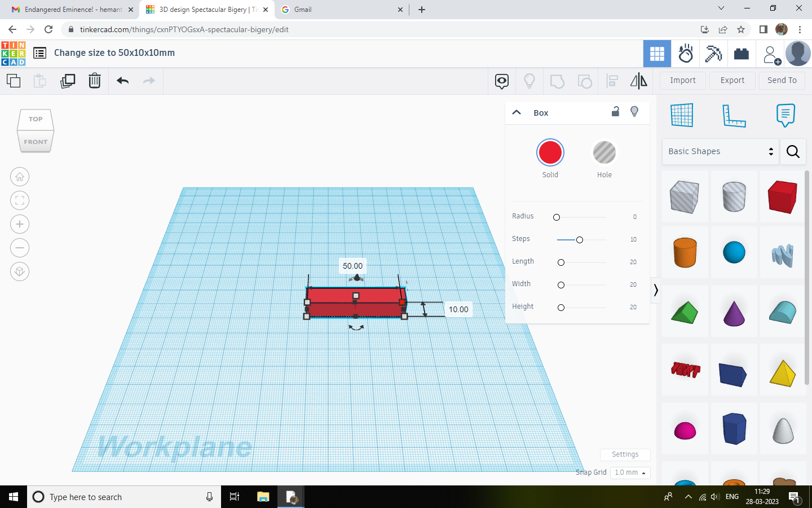Select the Workplane tool
Screen dimensions: 812x508
(x=682, y=115)
